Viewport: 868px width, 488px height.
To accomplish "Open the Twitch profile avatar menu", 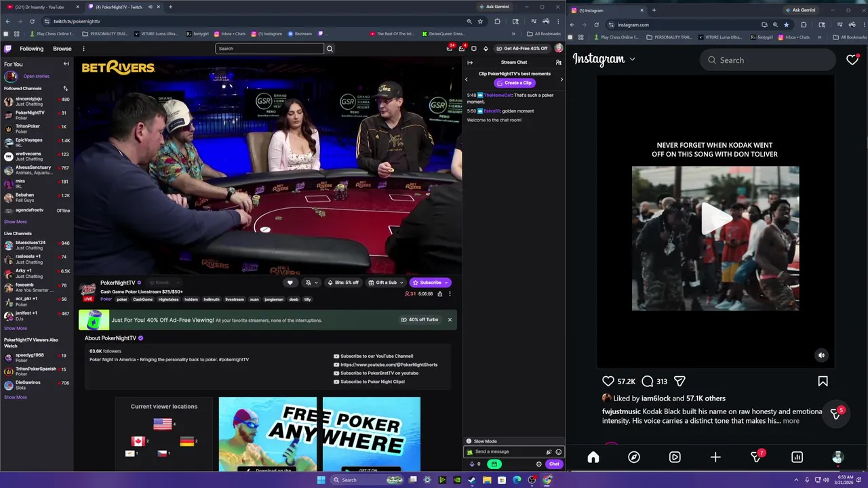I will tap(559, 48).
